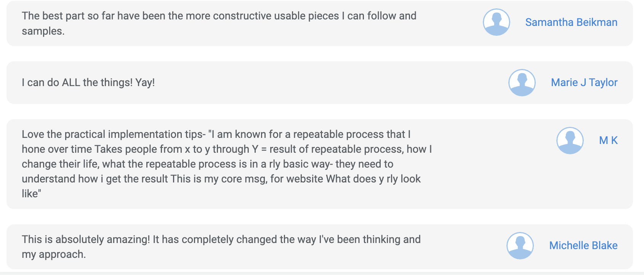Click Samantha Beikman's profile avatar
Screen dimensions: 644x275
tap(496, 22)
